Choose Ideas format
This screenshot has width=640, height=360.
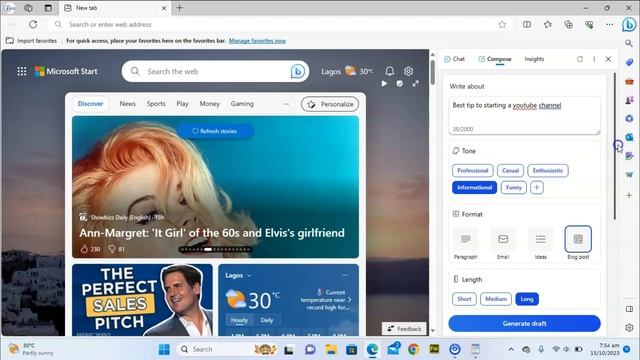click(540, 243)
